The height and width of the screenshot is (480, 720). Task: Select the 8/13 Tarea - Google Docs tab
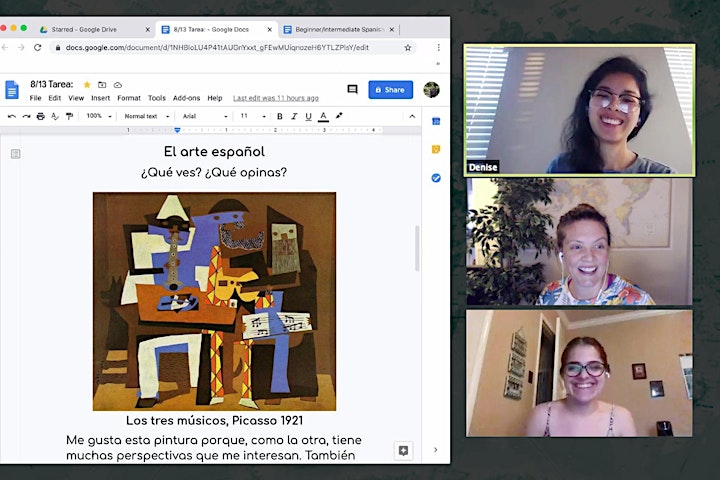[211, 29]
